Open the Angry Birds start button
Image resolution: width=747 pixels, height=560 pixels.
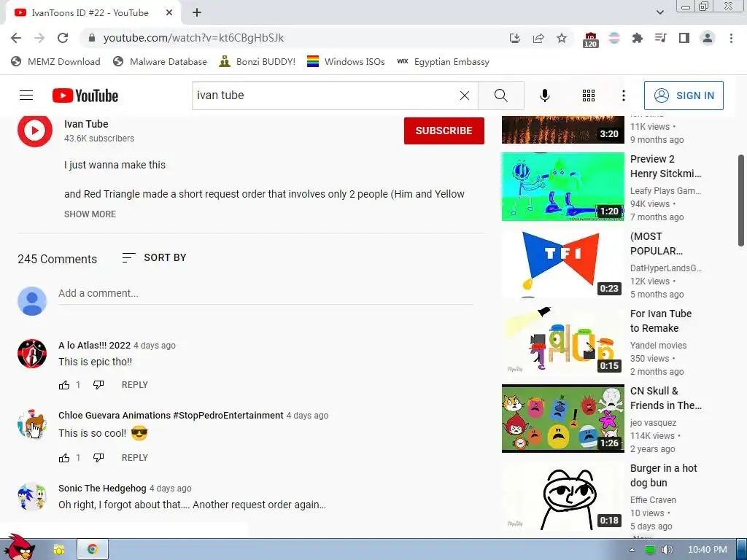pyautogui.click(x=19, y=548)
